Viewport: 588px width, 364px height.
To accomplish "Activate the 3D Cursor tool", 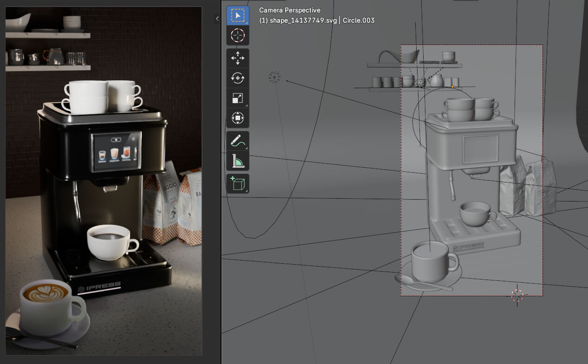I will tap(238, 35).
